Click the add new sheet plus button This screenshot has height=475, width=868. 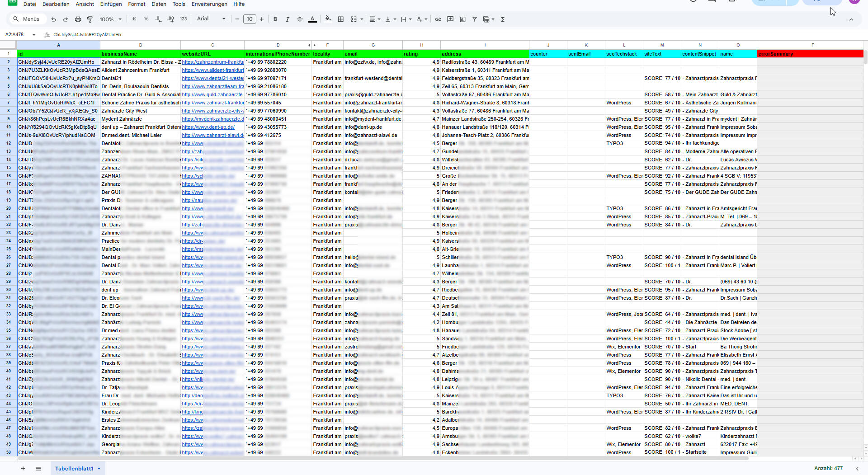(23, 469)
